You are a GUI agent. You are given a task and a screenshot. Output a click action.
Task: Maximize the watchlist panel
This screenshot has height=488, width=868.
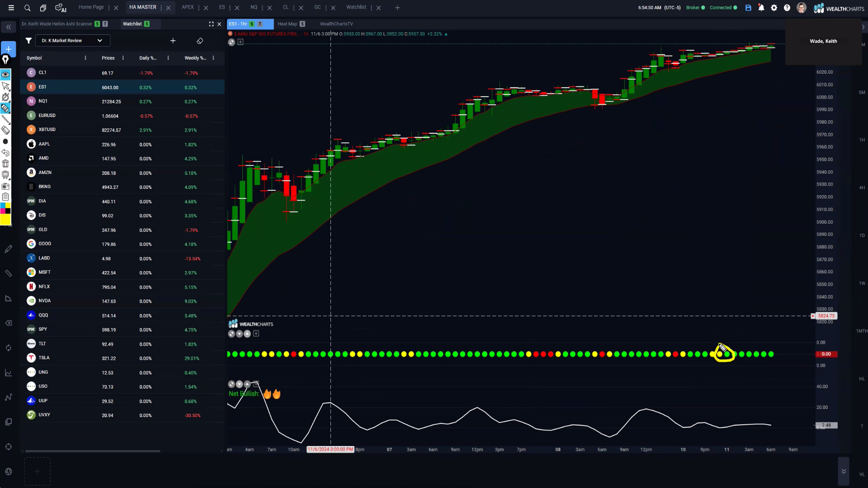211,24
